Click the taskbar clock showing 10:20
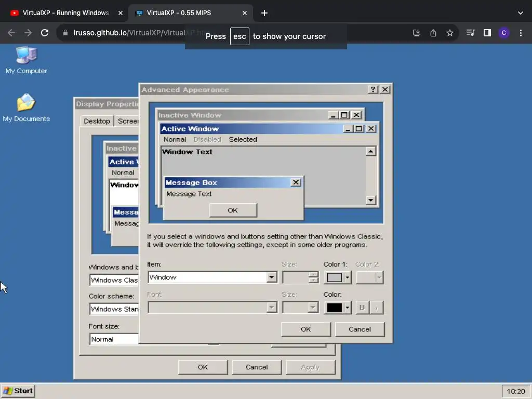 pos(515,391)
